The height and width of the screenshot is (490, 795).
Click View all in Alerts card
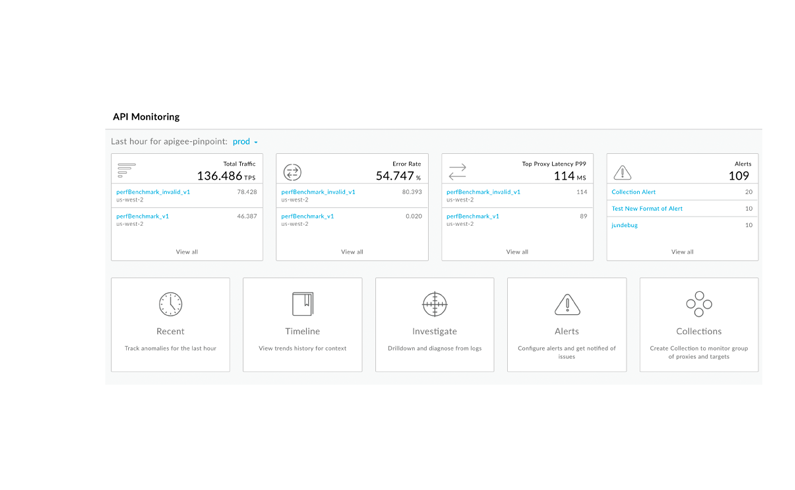tap(682, 252)
